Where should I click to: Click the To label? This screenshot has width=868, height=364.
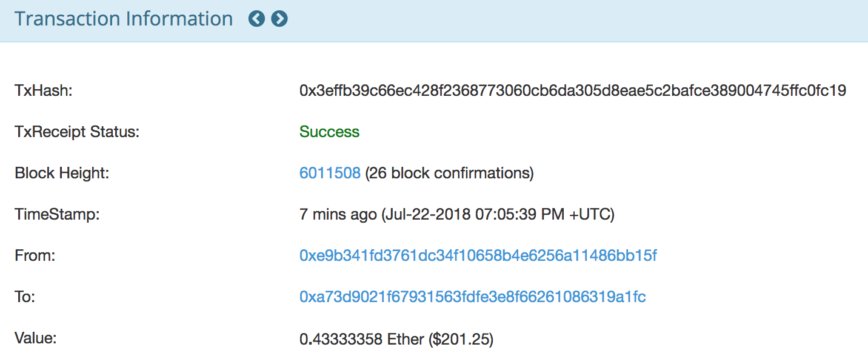(x=25, y=297)
